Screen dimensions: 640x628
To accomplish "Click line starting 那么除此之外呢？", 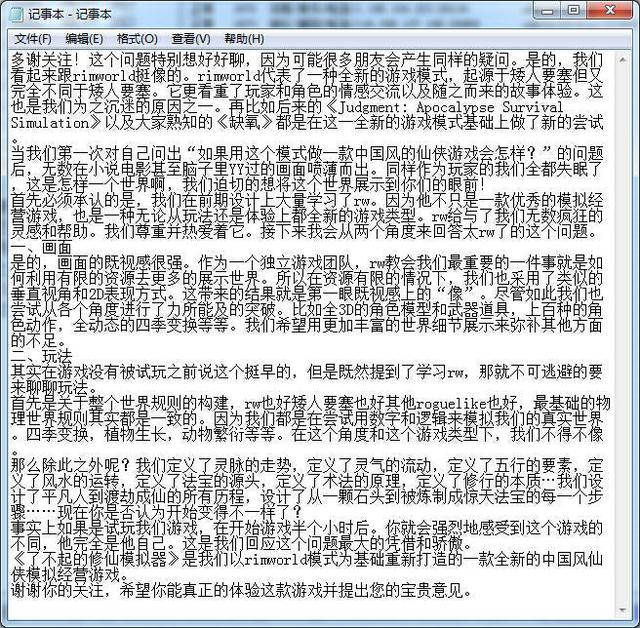I will click(x=307, y=465).
